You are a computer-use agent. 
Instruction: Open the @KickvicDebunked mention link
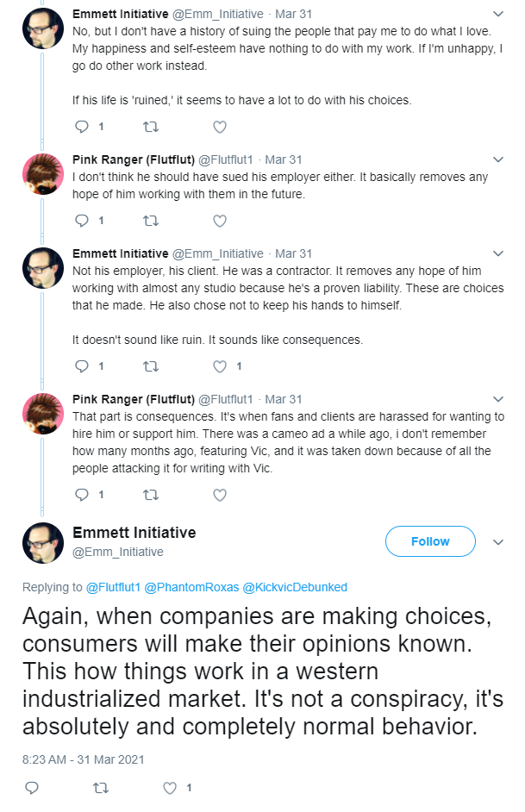pyautogui.click(x=295, y=587)
